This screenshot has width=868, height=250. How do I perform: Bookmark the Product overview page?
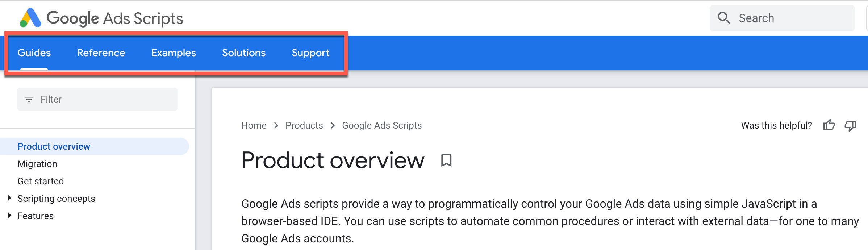coord(446,160)
